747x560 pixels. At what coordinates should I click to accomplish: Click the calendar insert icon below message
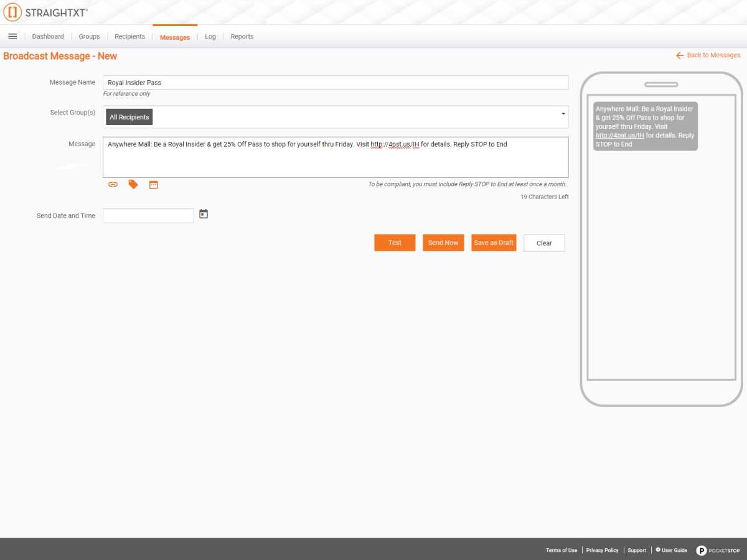tap(154, 184)
